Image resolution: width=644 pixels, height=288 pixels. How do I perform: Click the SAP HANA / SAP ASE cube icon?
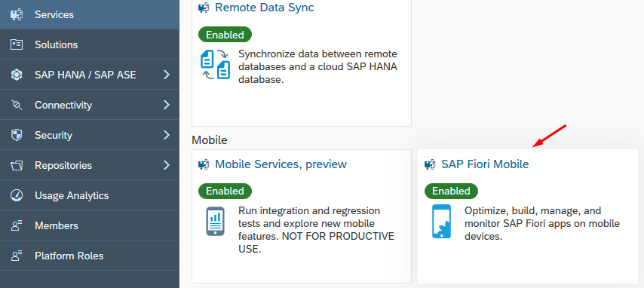[x=17, y=75]
